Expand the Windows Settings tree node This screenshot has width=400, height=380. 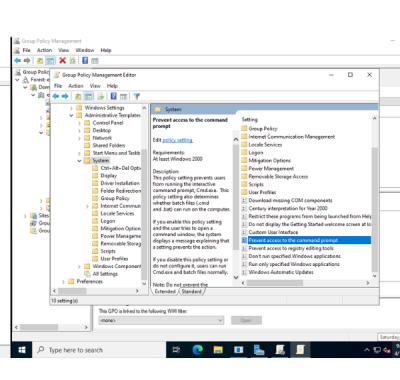71,108
